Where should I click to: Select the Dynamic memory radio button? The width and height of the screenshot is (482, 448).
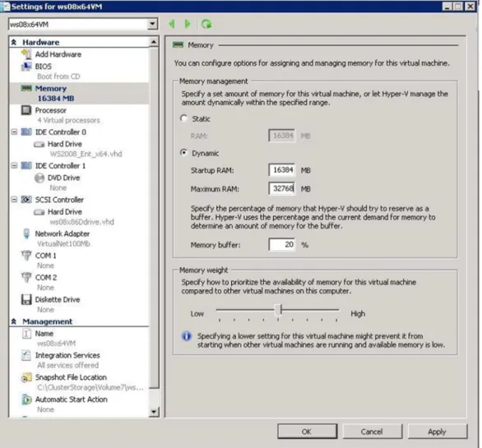point(183,153)
